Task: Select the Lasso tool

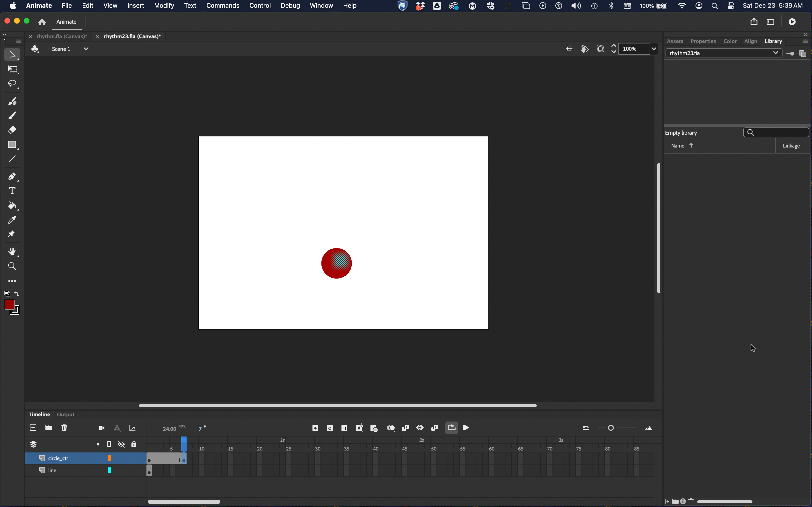Action: tap(12, 84)
